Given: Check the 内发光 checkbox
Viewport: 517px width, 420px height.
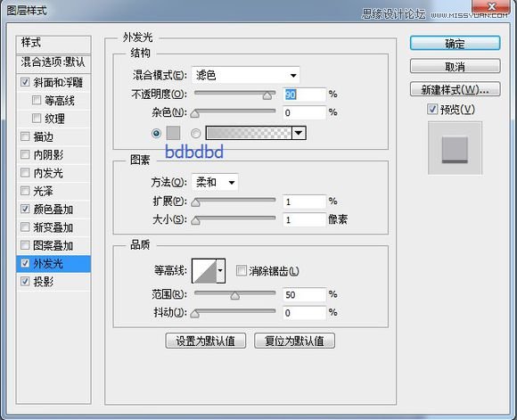Looking at the screenshot, I should (25, 173).
